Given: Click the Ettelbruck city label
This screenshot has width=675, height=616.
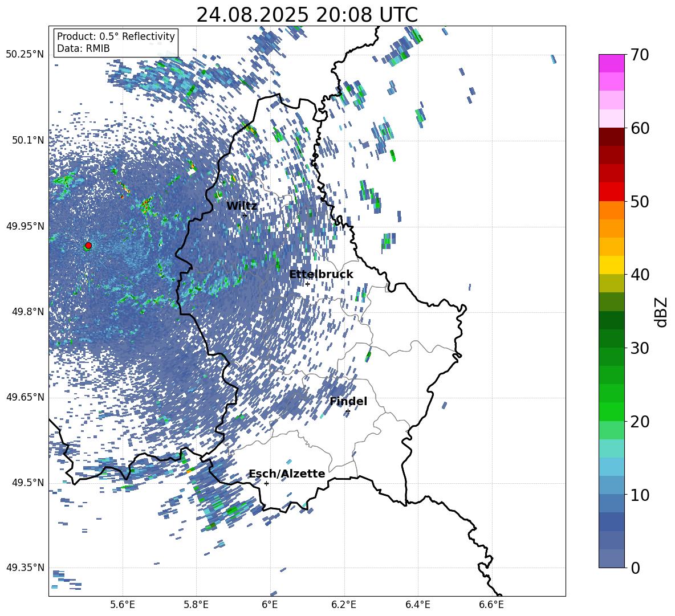Looking at the screenshot, I should coord(321,275).
